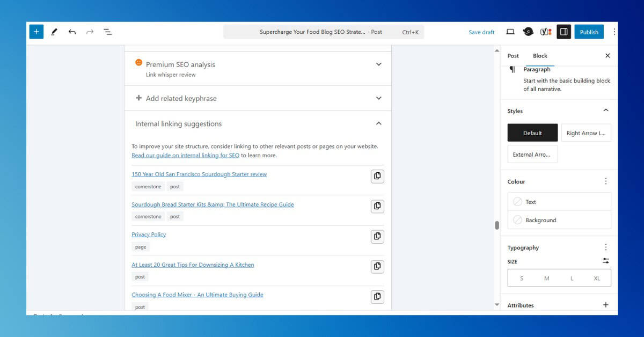Image resolution: width=644 pixels, height=337 pixels.
Task: Open the Text colour picker
Action: [x=559, y=202]
